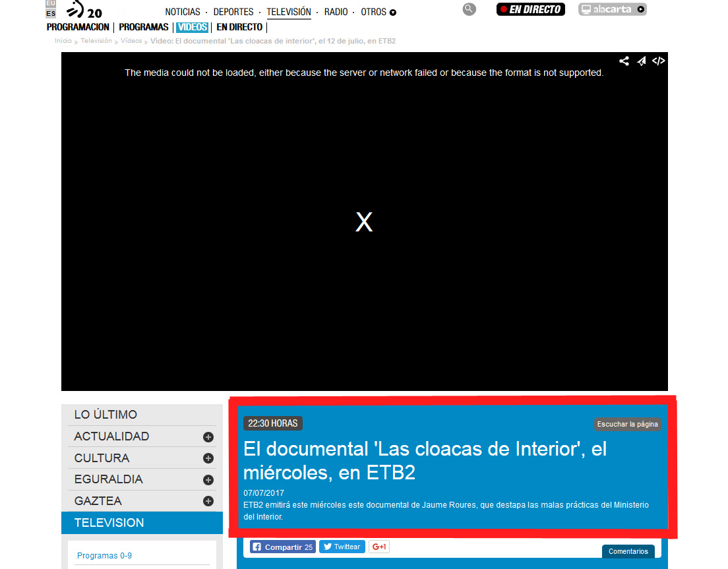Viewport: 728px width, 569px height.
Task: Expand the EGURALDIA plus icon
Action: click(x=208, y=480)
